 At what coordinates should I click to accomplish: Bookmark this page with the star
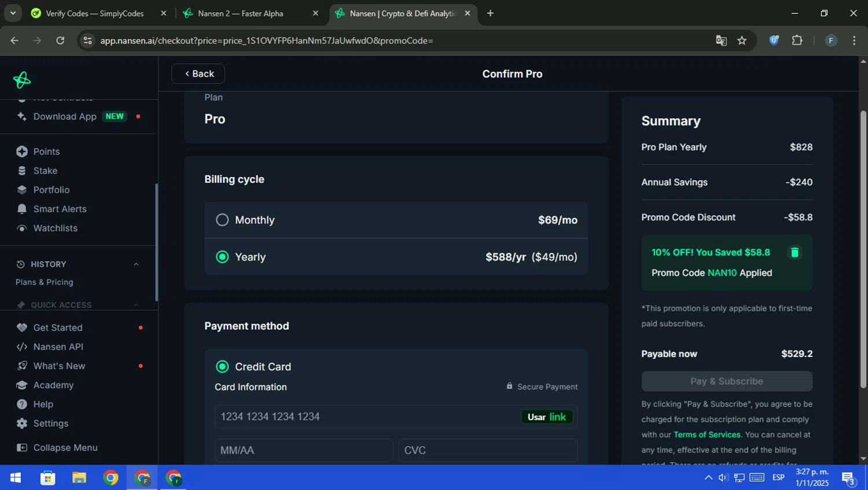742,40
